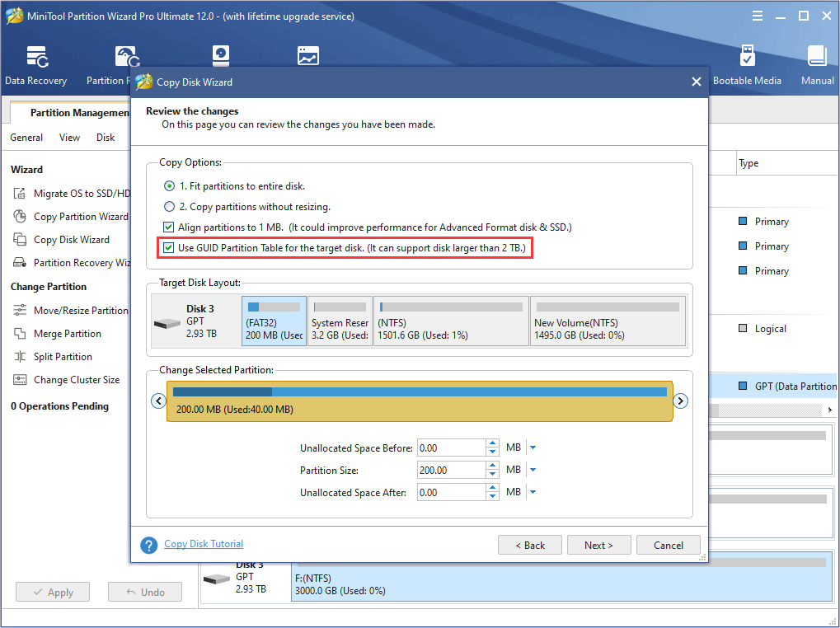Click the Migrate OS to SSD/HD icon
This screenshot has width=840, height=628.
(19, 194)
